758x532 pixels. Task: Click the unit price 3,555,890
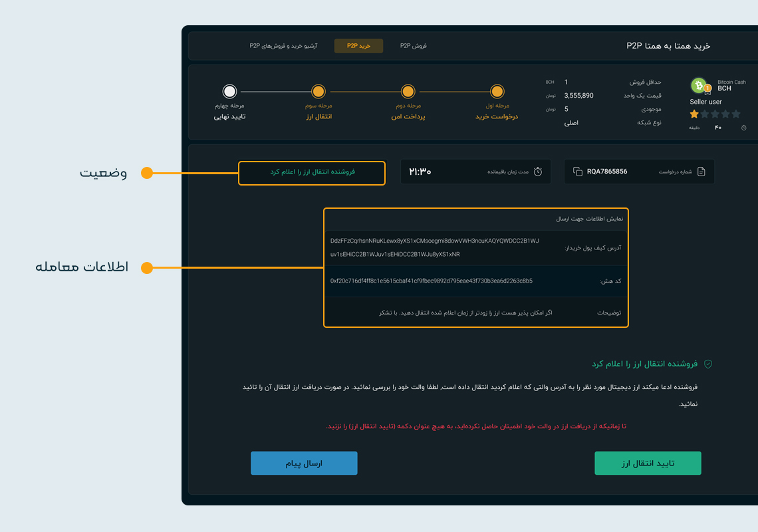click(578, 96)
